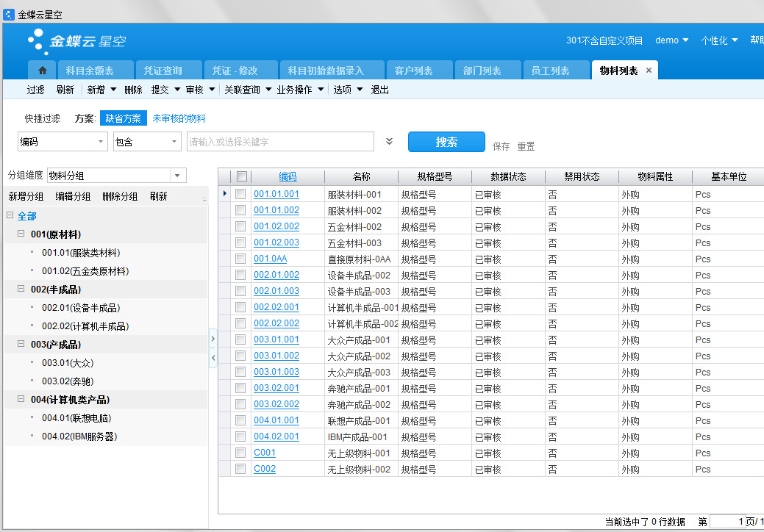Close the 物料列表 tab
Viewport: 764px width, 532px height.
pos(649,71)
